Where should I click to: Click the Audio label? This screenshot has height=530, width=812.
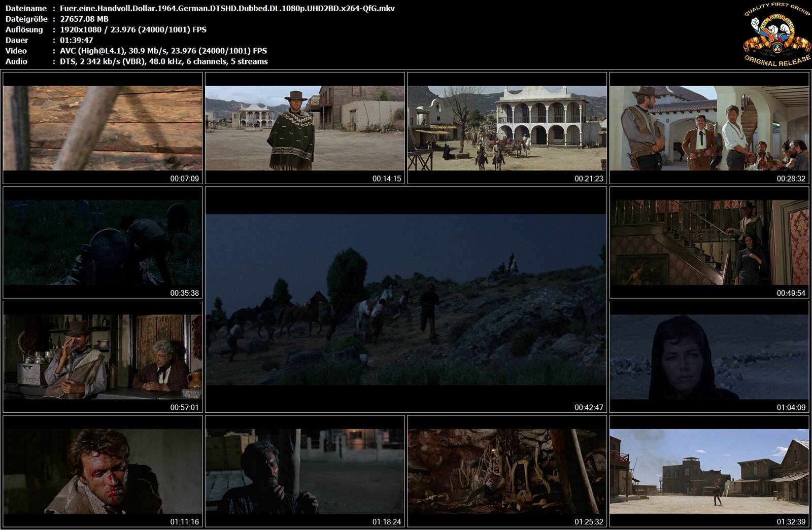pos(16,61)
